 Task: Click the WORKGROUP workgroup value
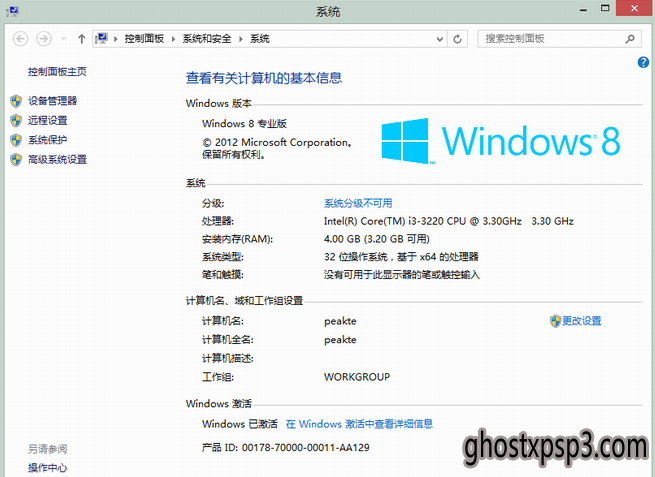pyautogui.click(x=357, y=377)
